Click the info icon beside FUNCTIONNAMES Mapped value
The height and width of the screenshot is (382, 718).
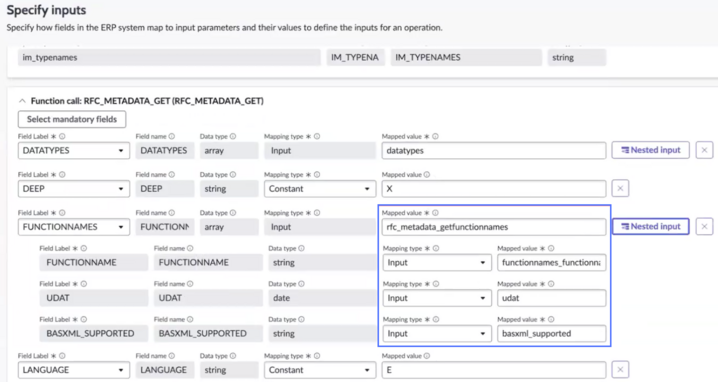pos(435,213)
